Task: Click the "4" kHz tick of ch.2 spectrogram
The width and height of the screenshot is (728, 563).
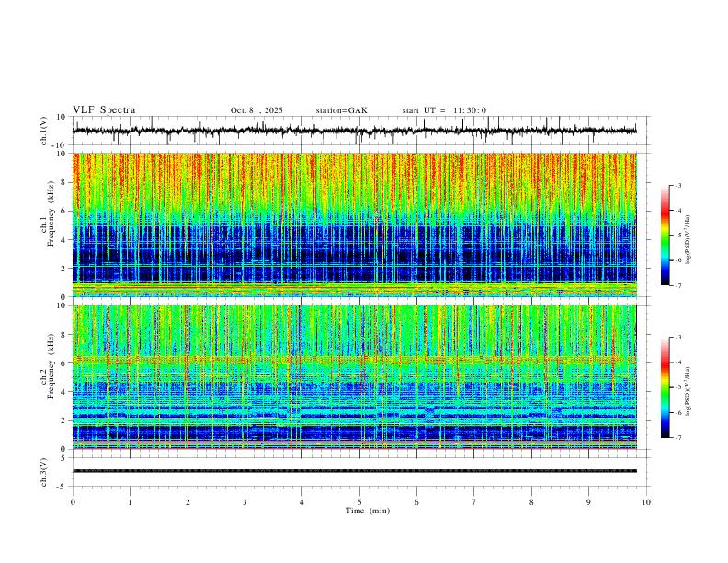Action: point(64,392)
